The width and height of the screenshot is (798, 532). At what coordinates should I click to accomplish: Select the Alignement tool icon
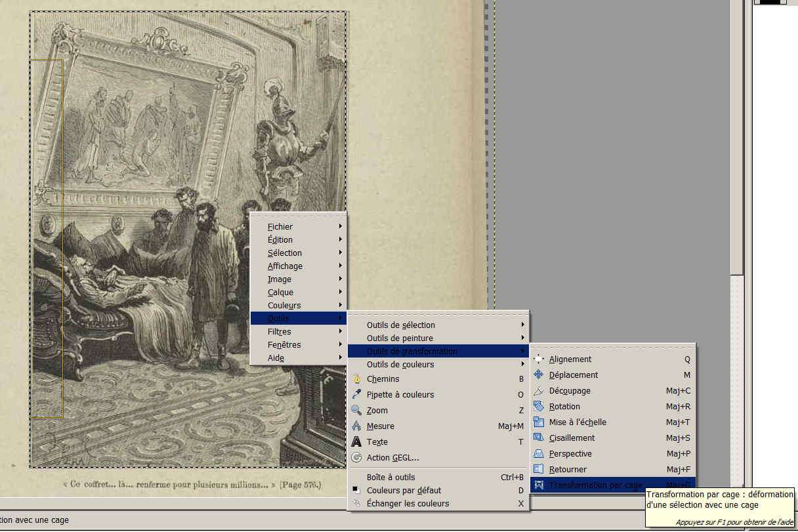tap(539, 359)
